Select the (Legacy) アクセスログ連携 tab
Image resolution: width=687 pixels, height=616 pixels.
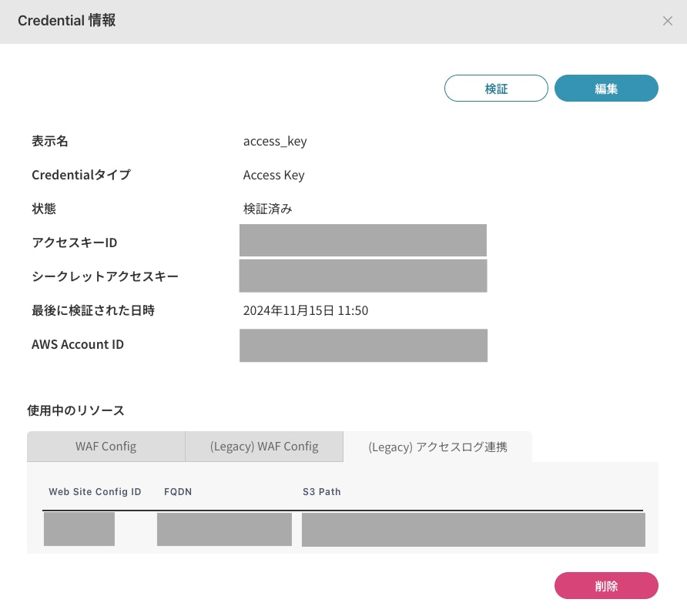437,447
